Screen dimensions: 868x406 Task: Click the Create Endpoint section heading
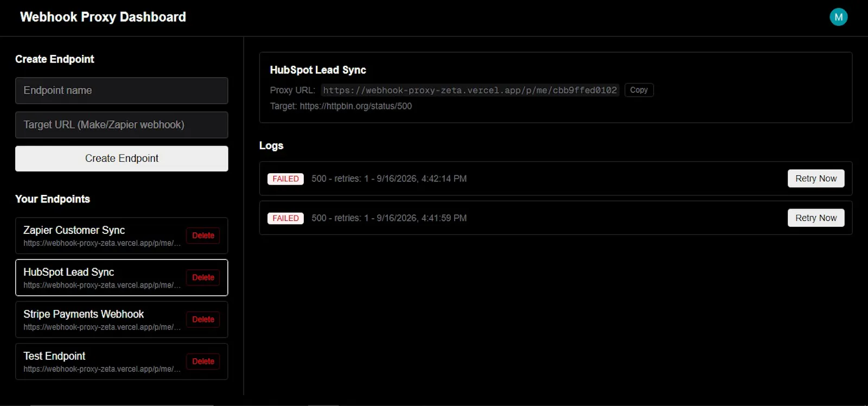(55, 59)
